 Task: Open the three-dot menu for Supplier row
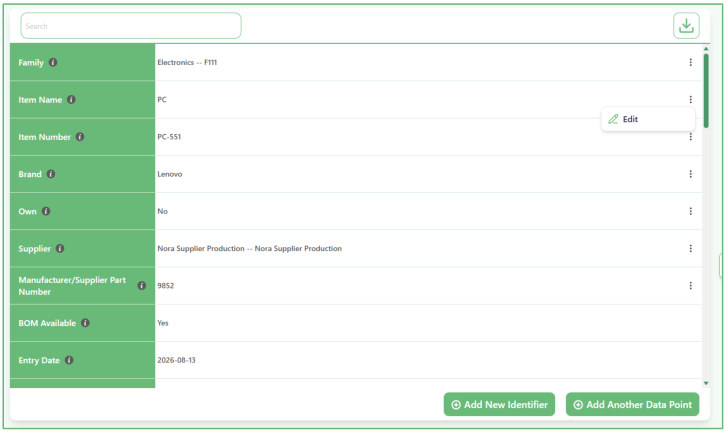(x=690, y=248)
